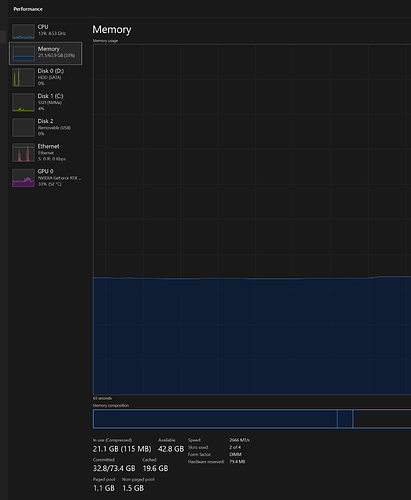Click the CPU label in sidebar

(x=43, y=27)
